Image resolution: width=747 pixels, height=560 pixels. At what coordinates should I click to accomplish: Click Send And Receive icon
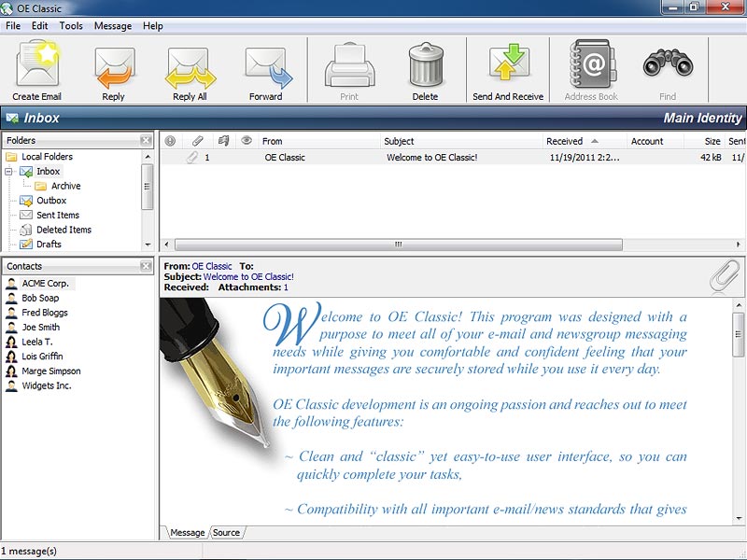(509, 63)
